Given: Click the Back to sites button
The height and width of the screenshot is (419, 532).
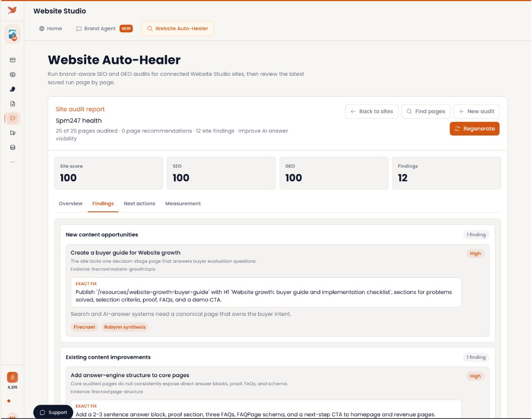Looking at the screenshot, I should [371, 112].
